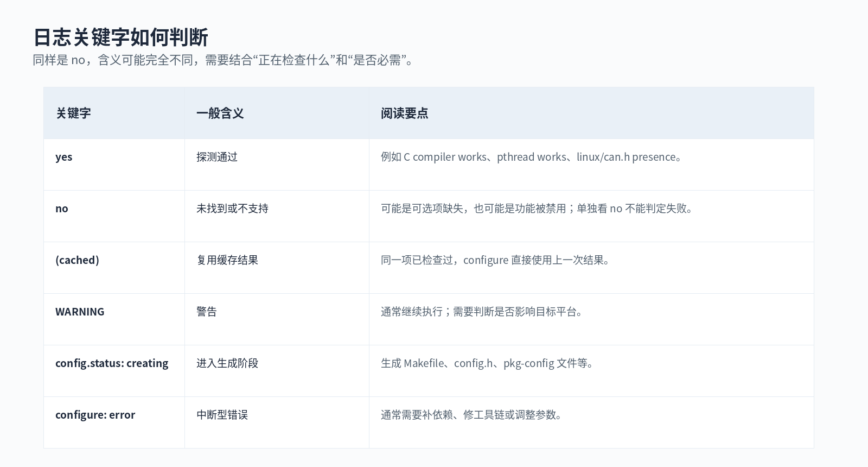Click the 探测通过 cell
Image resolution: width=868 pixels, height=467 pixels.
(217, 157)
